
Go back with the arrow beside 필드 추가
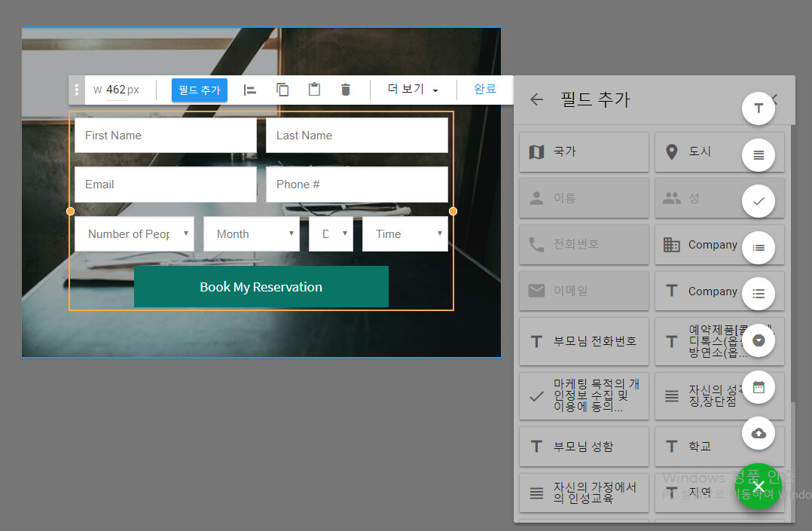(537, 99)
